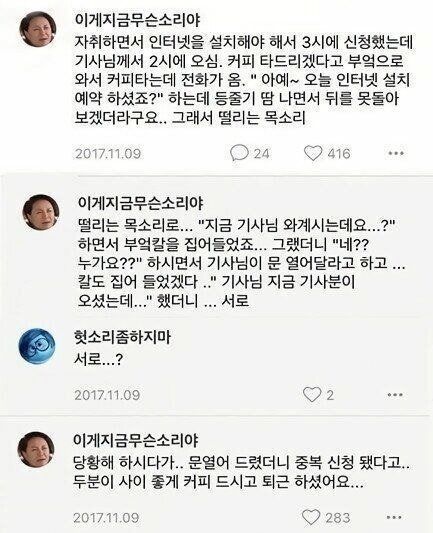Open the '서로...?' reply text
The width and height of the screenshot is (433, 533).
pos(98,359)
